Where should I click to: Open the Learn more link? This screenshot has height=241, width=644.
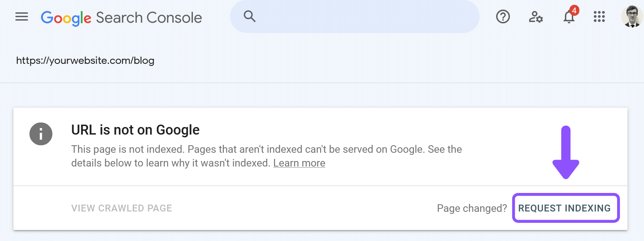point(299,163)
